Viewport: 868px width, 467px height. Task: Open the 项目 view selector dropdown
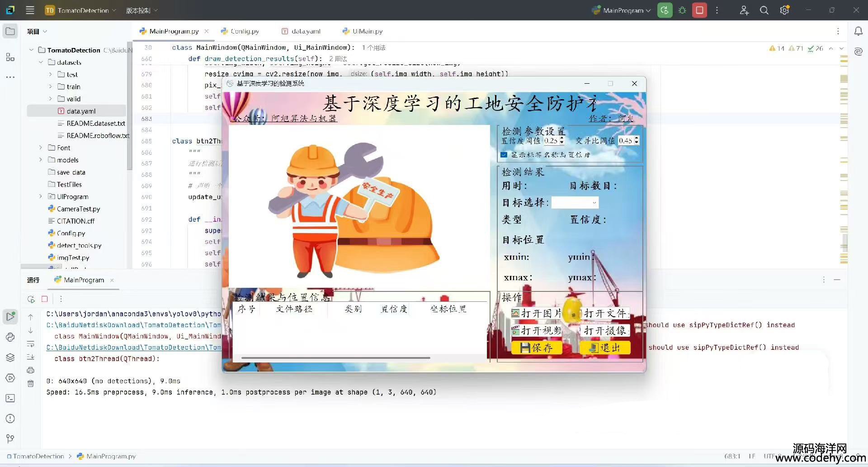click(37, 31)
